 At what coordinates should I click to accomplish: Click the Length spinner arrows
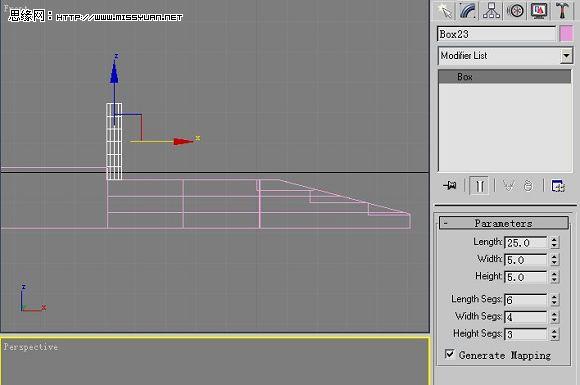point(554,243)
